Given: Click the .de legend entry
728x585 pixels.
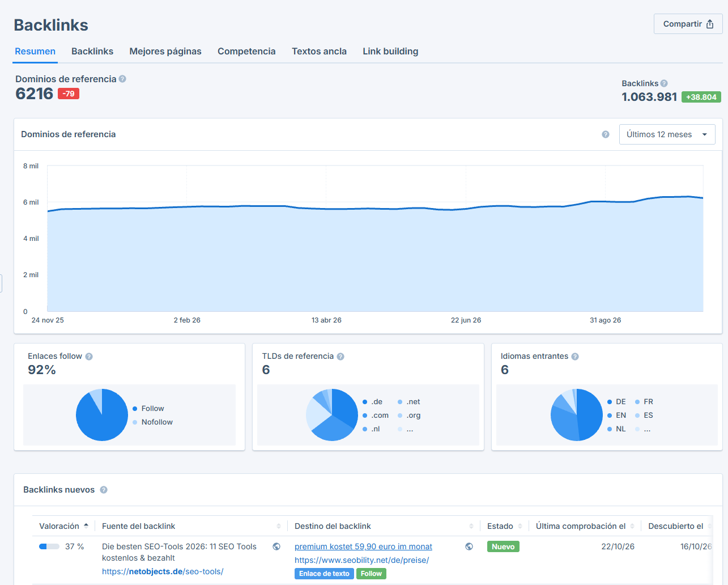Looking at the screenshot, I should [x=372, y=402].
